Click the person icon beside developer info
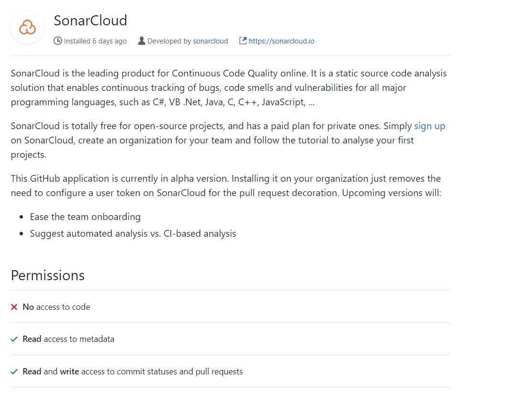The image size is (532, 394). click(x=141, y=41)
